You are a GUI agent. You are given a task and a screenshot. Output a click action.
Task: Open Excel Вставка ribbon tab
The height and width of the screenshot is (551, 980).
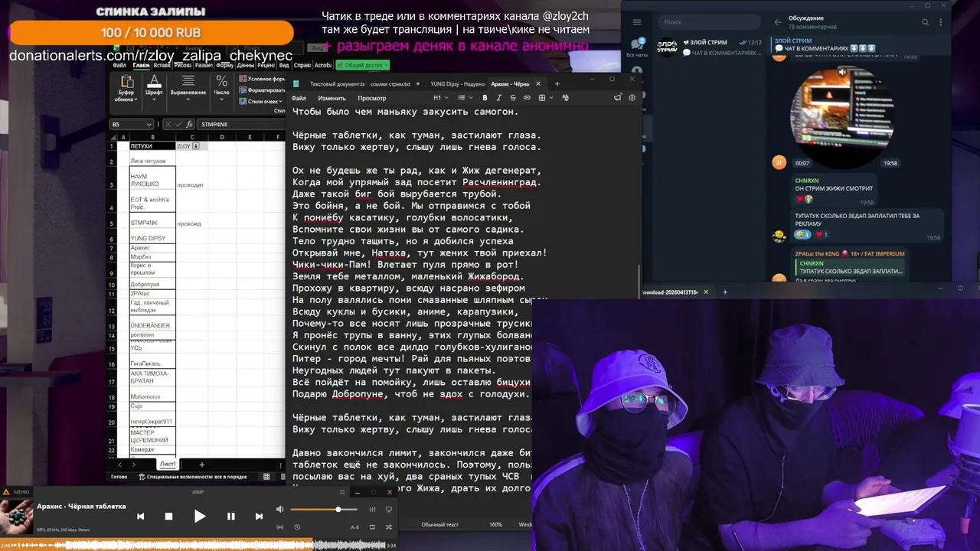(x=162, y=65)
